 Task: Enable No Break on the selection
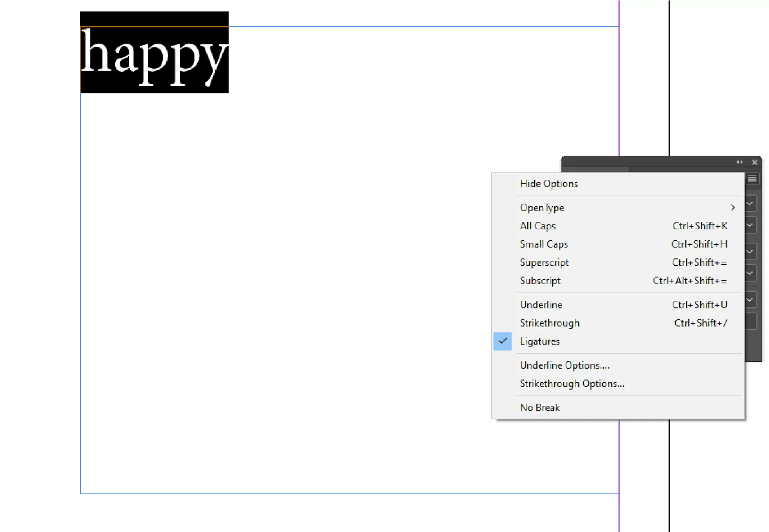click(540, 408)
